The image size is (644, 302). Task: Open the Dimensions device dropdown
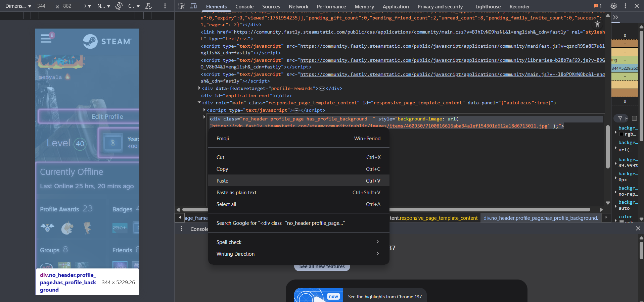(18, 6)
